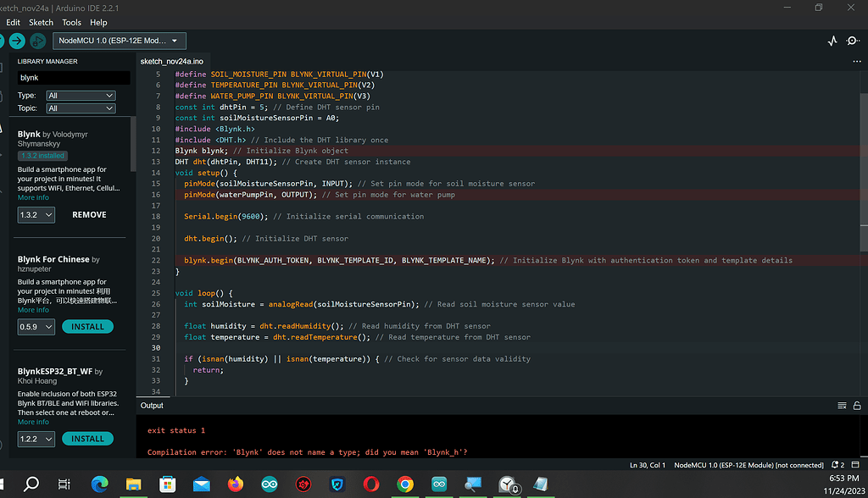Open the editor tab's three-dot menu

[856, 62]
